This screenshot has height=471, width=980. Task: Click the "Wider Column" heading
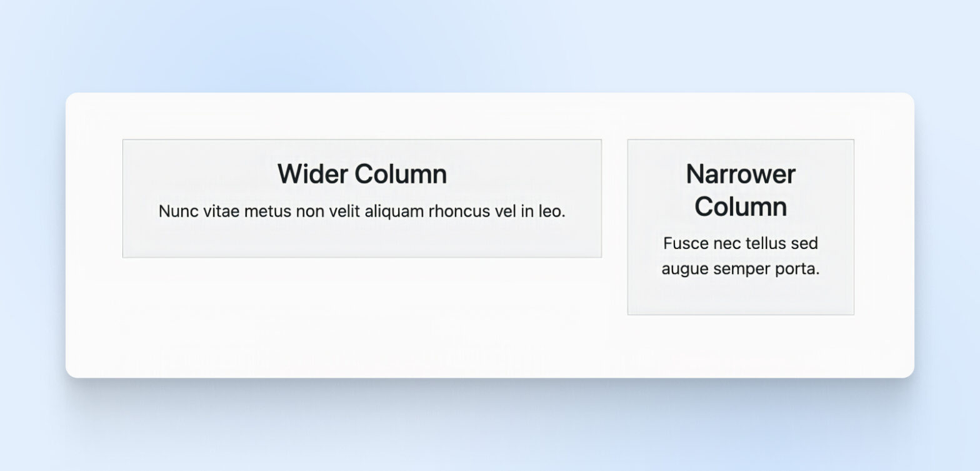(x=362, y=174)
